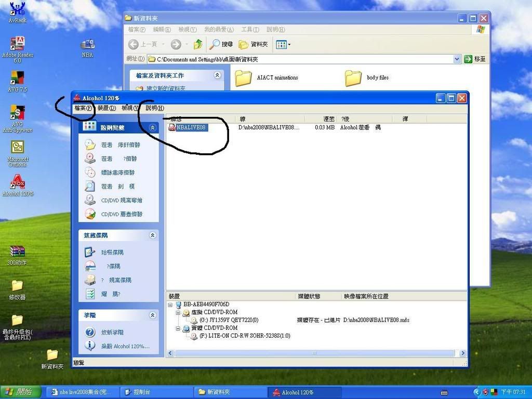Launch the CD/DVD Erase Wizard brush-disc icon
Viewport: 532px width, 399px height.
tap(90, 214)
